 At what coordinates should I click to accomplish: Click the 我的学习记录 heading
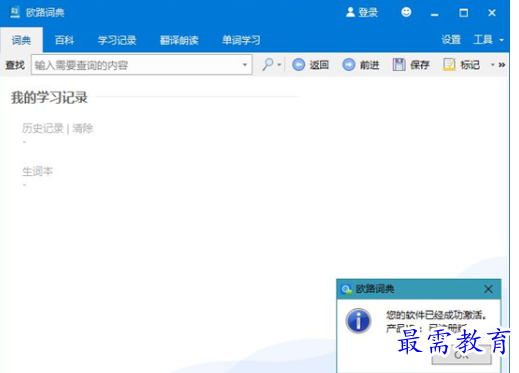click(x=49, y=97)
